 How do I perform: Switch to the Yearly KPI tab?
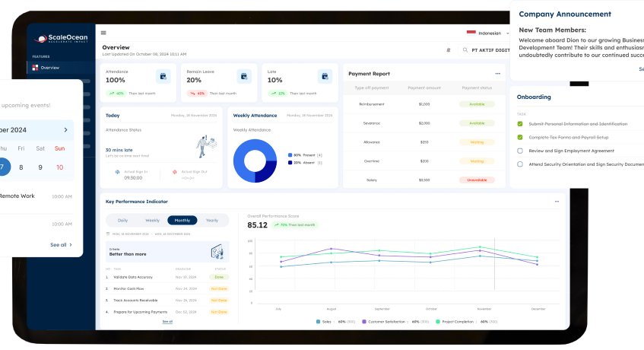(211, 220)
